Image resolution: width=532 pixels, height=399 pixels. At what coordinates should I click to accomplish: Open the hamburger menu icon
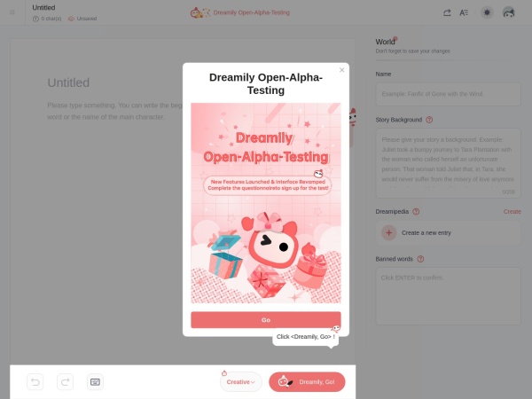click(x=12, y=12)
